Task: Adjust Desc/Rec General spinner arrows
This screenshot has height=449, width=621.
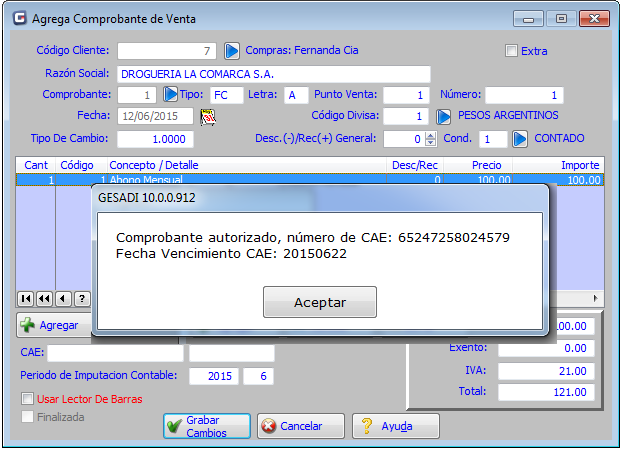Action: click(431, 139)
